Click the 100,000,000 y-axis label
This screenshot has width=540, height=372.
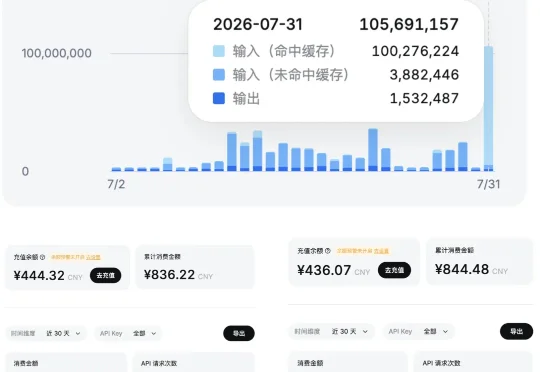[x=56, y=53]
